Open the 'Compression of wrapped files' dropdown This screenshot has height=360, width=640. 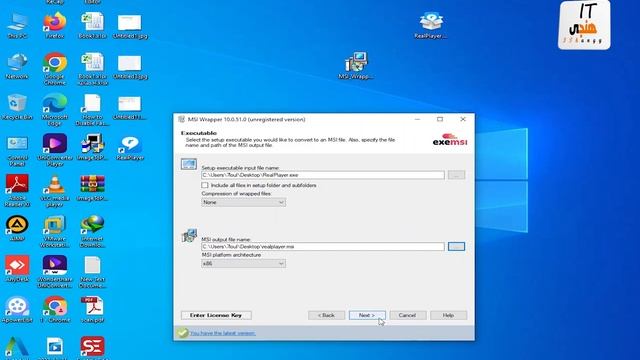pos(243,202)
